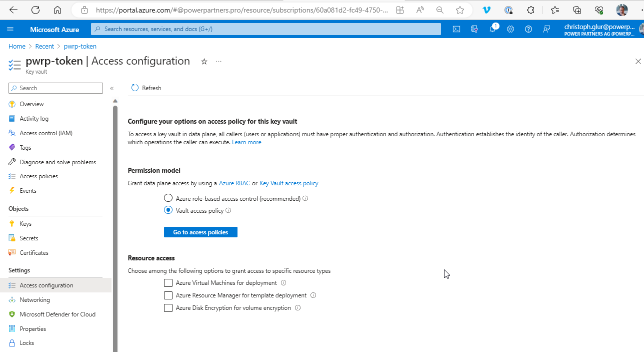Favorite pwrp-token with the star icon

point(204,62)
